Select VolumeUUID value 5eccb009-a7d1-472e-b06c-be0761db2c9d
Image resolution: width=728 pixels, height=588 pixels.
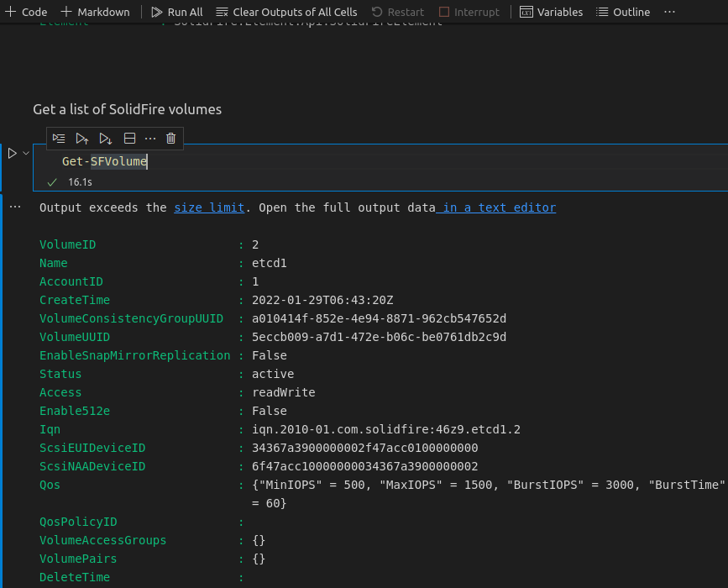[x=379, y=337]
